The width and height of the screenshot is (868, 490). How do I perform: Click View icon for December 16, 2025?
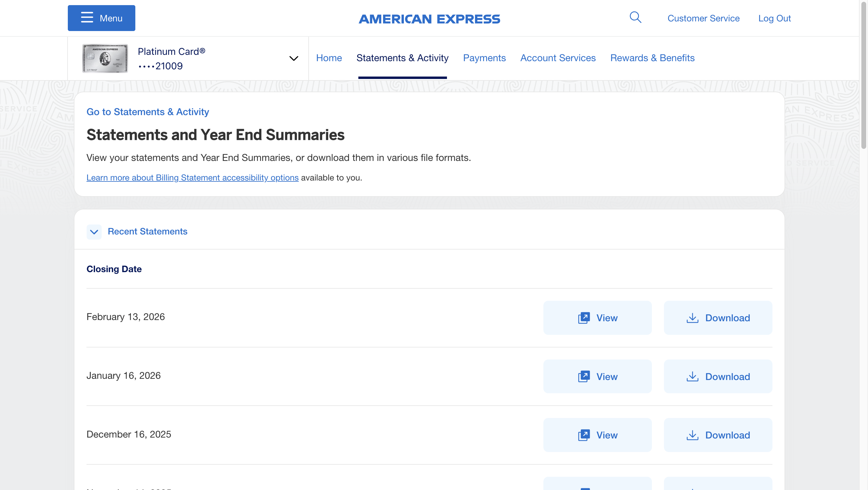tap(583, 435)
